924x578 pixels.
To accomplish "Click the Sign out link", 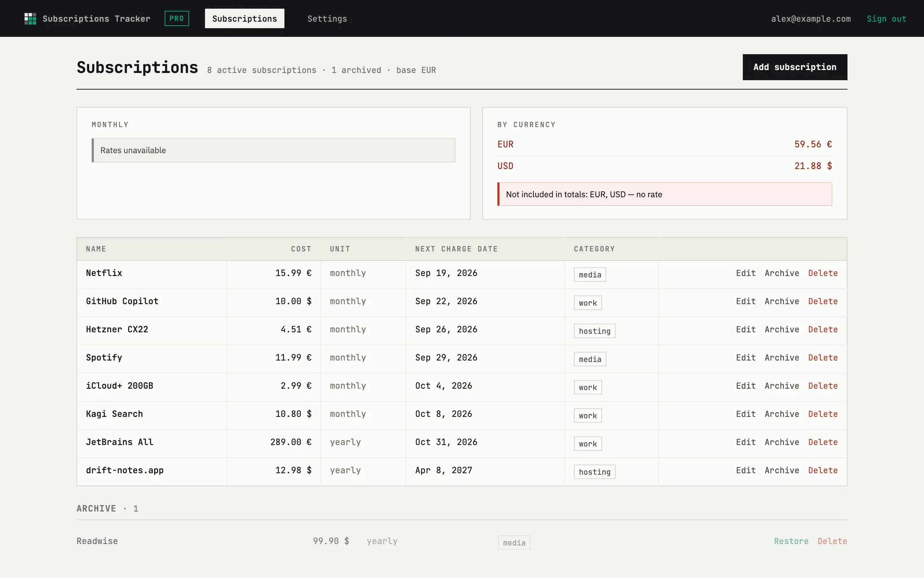I will pyautogui.click(x=886, y=19).
